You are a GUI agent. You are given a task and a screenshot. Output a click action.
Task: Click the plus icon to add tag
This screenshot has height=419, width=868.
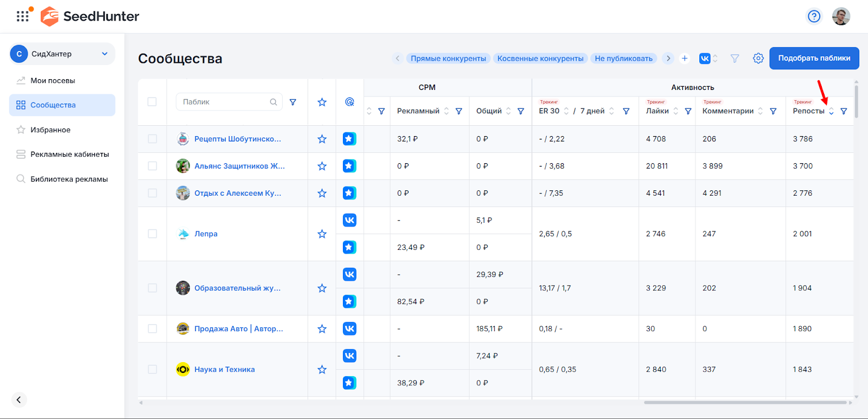pos(685,59)
